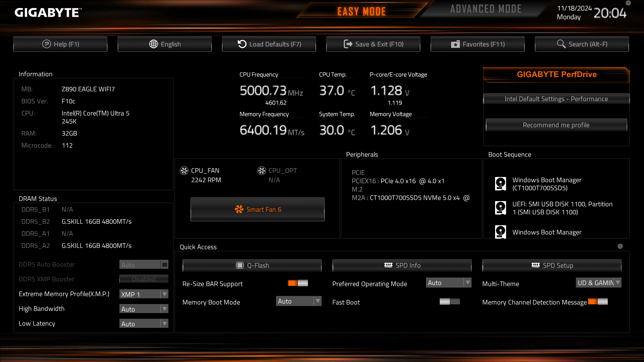Open SPD Setup
The image size is (644, 362).
pyautogui.click(x=552, y=265)
